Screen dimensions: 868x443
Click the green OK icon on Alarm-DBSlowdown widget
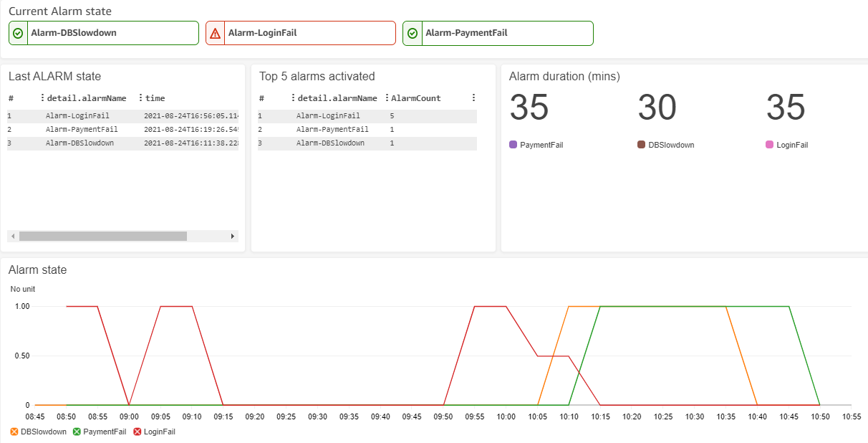17,33
